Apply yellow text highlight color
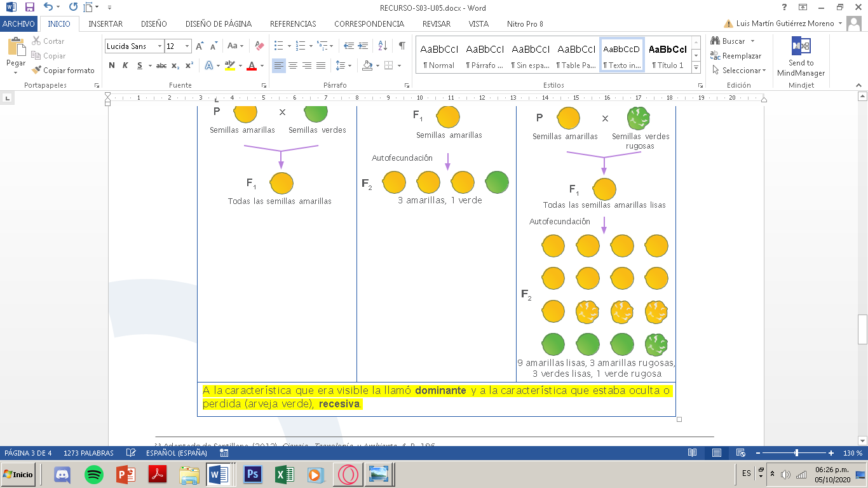Image resolution: width=868 pixels, height=488 pixels. tap(229, 65)
